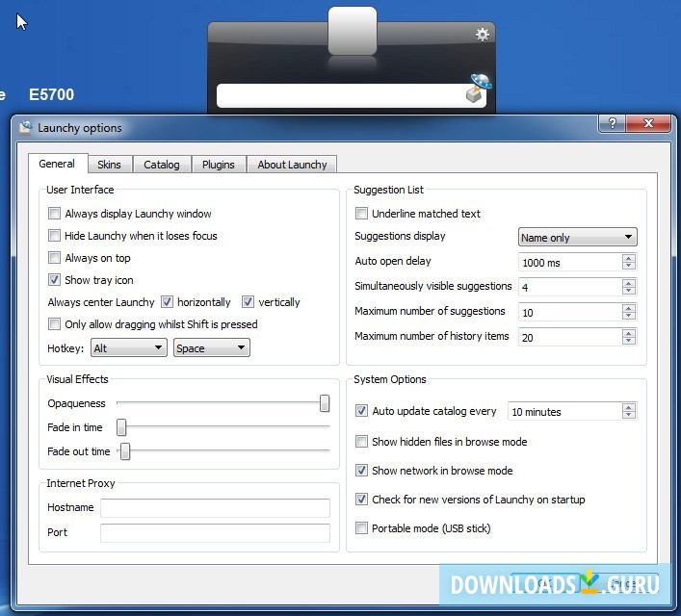
Task: Uncheck Show network in browse mode
Action: (x=361, y=470)
